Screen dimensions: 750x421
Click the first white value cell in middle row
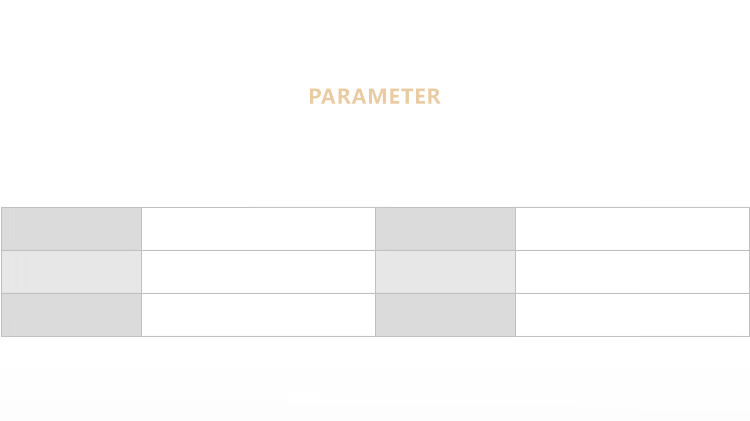point(258,272)
